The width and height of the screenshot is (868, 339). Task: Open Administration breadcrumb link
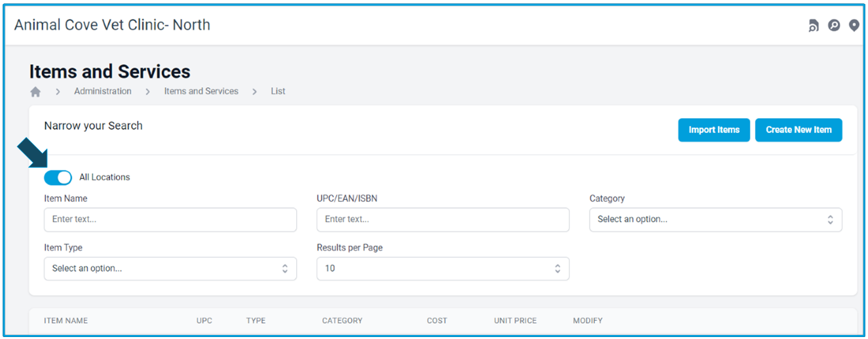pos(103,91)
